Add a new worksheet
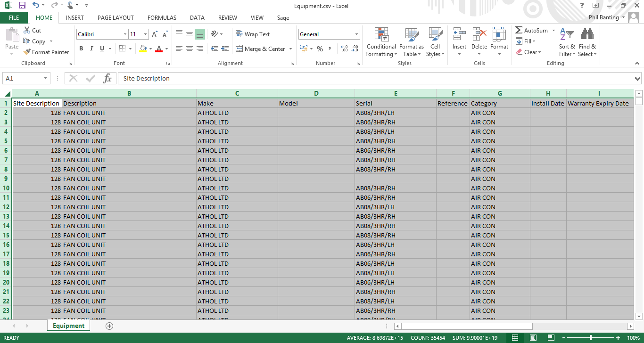Image resolution: width=644 pixels, height=343 pixels. [108, 325]
